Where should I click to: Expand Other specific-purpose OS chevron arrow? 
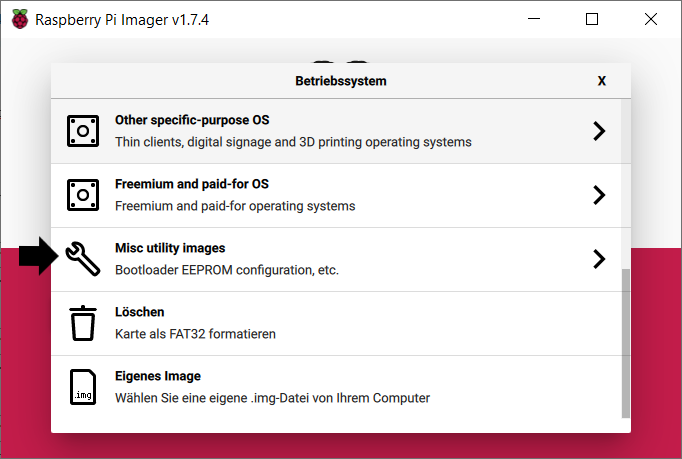[x=599, y=131]
